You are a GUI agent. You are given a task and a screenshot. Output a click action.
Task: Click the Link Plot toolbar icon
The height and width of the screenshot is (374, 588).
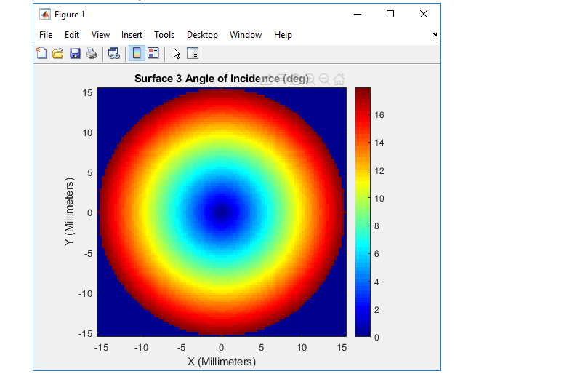(x=113, y=53)
